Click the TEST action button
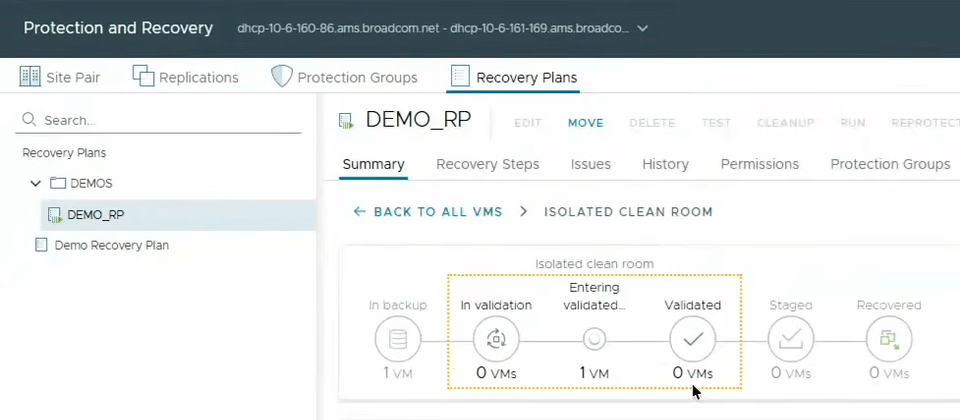The image size is (960, 420). [x=716, y=123]
